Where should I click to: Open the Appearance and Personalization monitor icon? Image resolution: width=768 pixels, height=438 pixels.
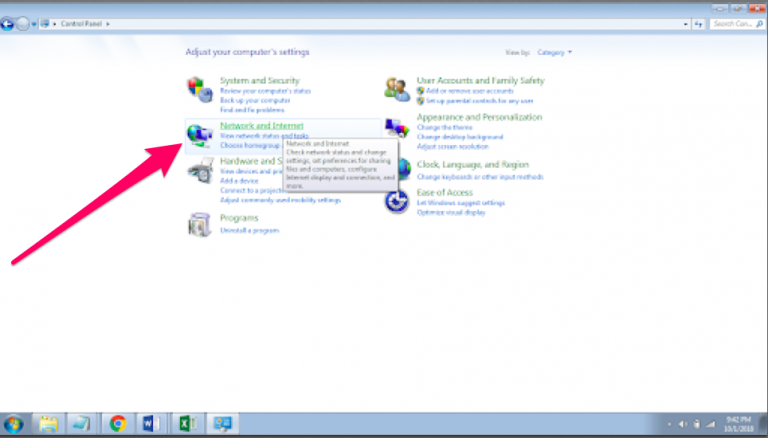click(397, 128)
